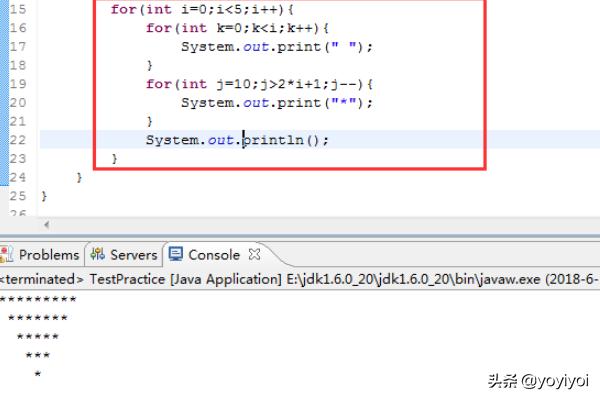Click the Servers tab icon
Screen dimensions: 600x400
(x=98, y=254)
